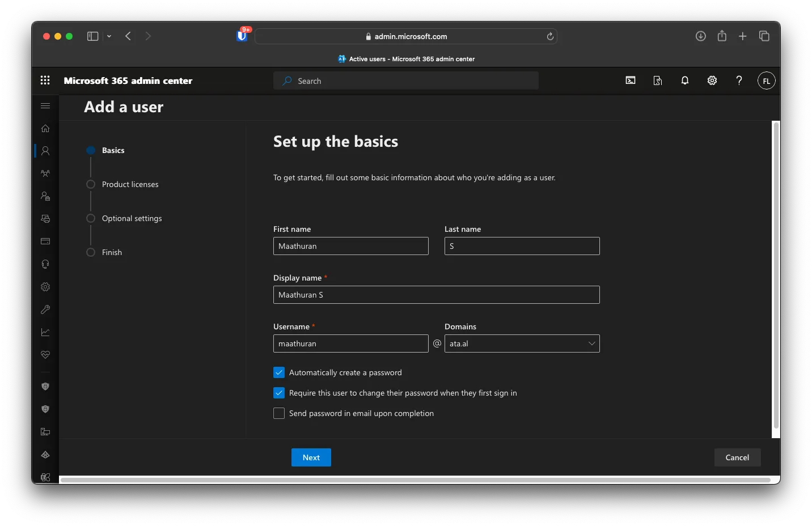Viewport: 812px width, 526px height.
Task: Open second Compliance shield admin center icon
Action: pos(45,409)
